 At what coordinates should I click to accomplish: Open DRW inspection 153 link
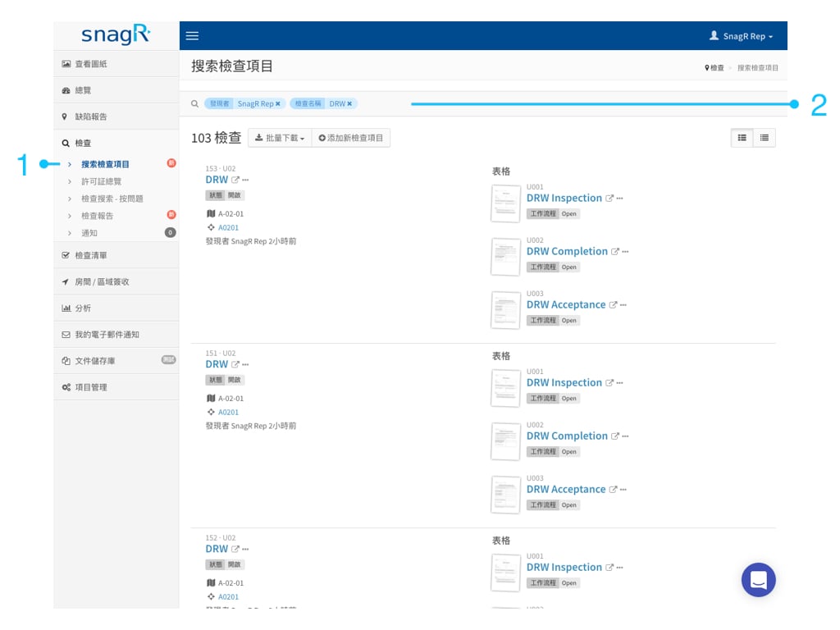[217, 180]
